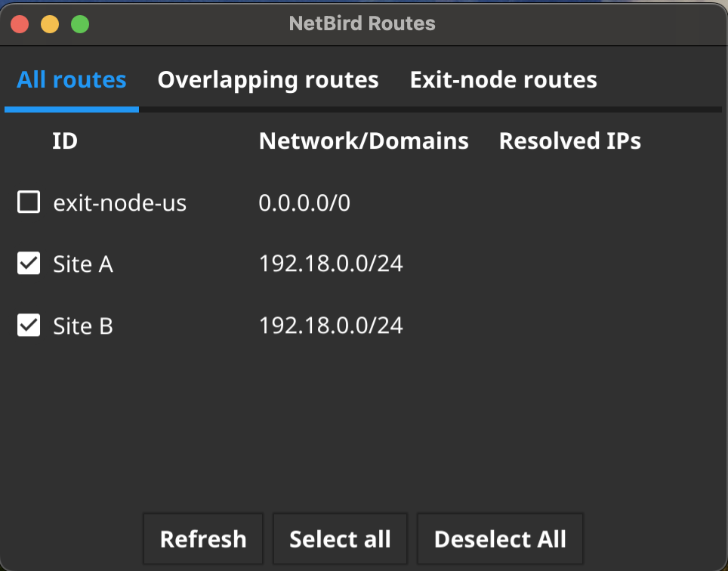Image resolution: width=728 pixels, height=571 pixels.
Task: Open the Overlapping routes tab
Action: pyautogui.click(x=268, y=80)
